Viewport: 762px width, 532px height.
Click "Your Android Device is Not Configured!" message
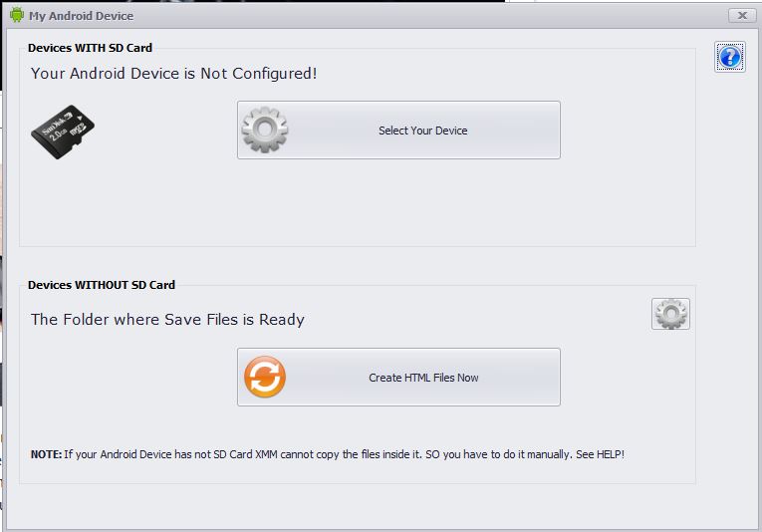[173, 73]
